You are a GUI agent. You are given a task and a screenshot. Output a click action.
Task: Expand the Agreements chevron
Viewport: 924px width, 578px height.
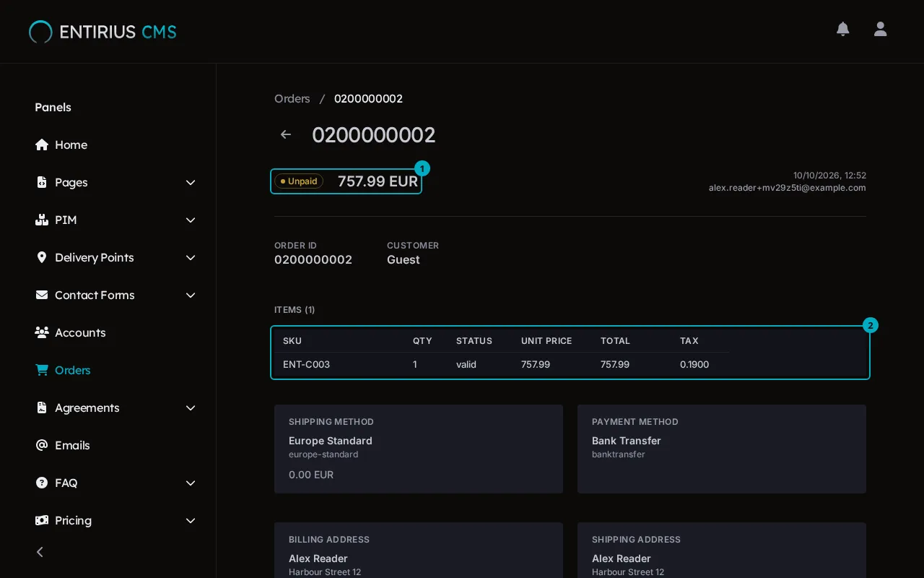coord(191,407)
